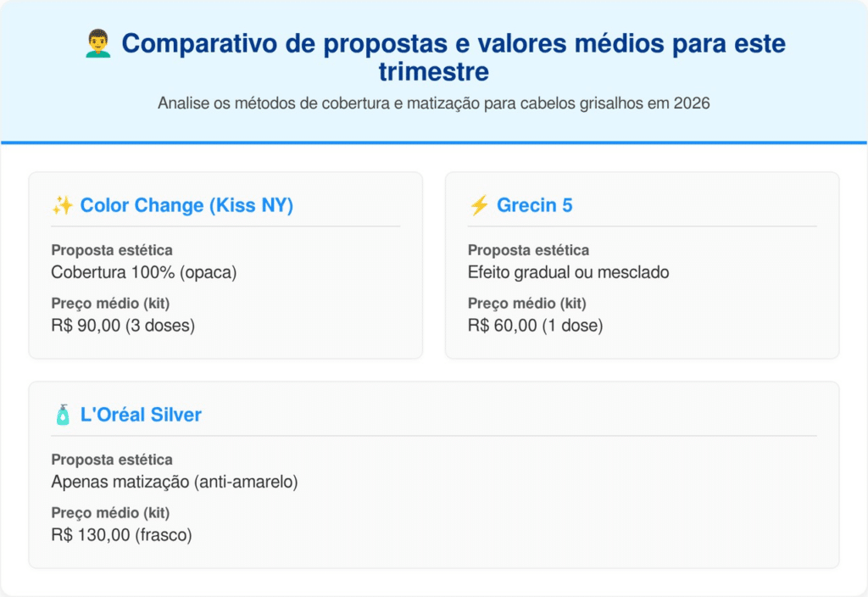868x597 pixels.
Task: Select the price "R$ 90,00 (3 doses)"
Action: (123, 325)
